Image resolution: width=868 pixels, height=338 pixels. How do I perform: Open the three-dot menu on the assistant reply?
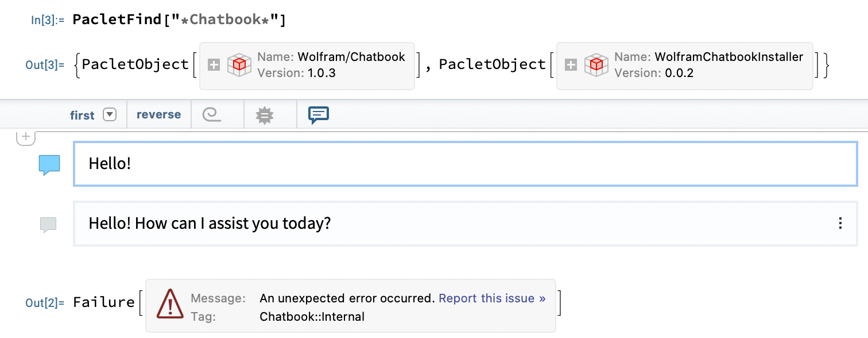(x=840, y=224)
